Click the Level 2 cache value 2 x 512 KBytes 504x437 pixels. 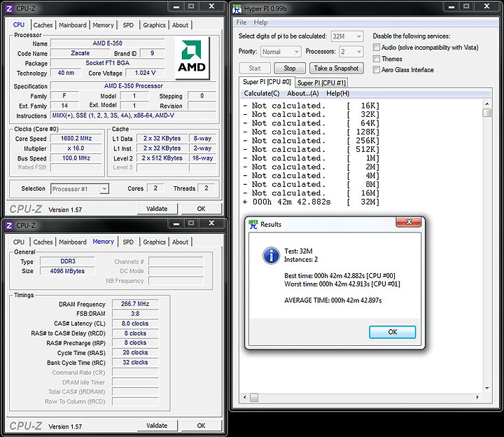click(162, 158)
